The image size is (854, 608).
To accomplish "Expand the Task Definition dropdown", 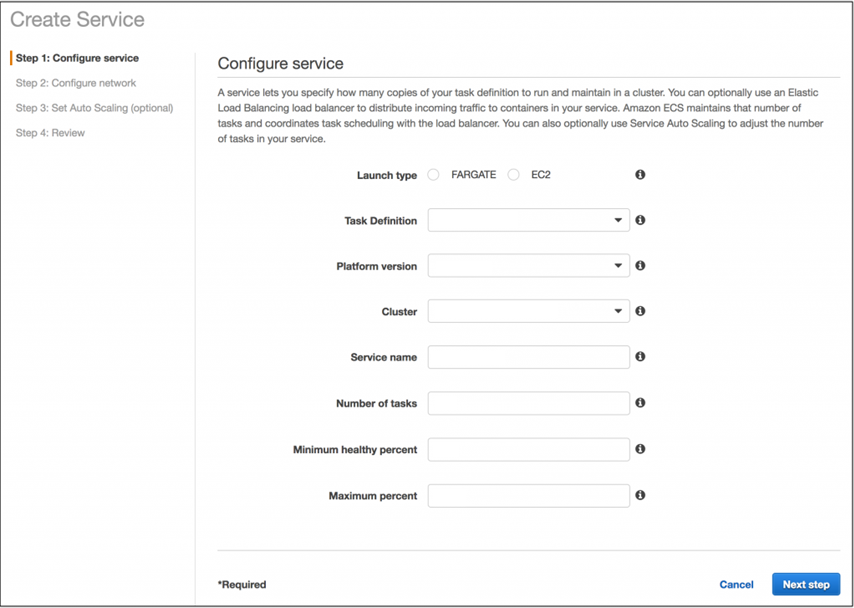I will [528, 220].
